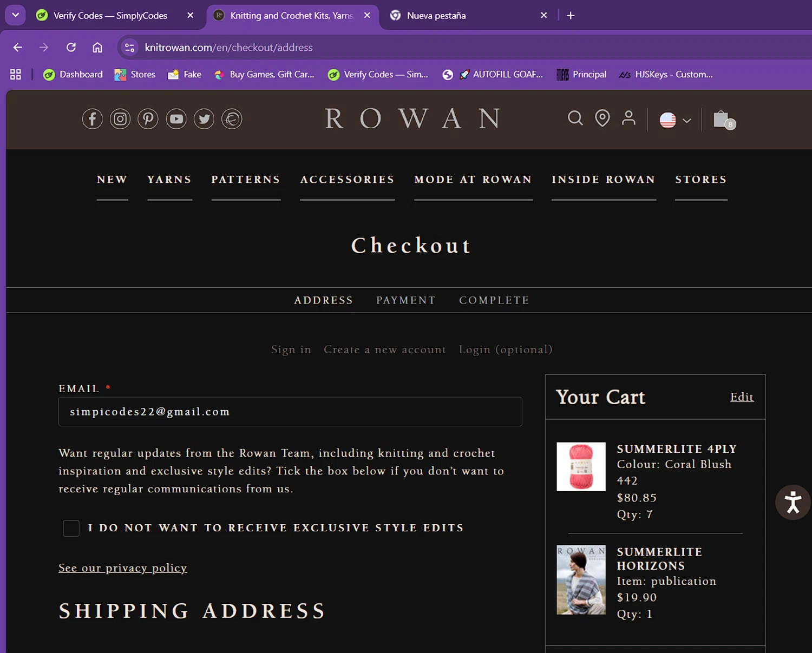Switch to the Verify Codes SimplyCodes tab
The width and height of the screenshot is (812, 653).
point(110,16)
